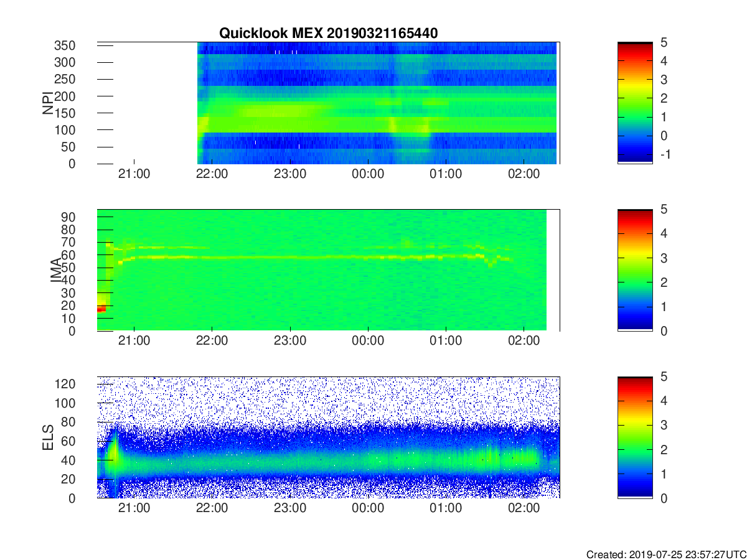Click 21:00 label under the NPI panel

click(134, 175)
